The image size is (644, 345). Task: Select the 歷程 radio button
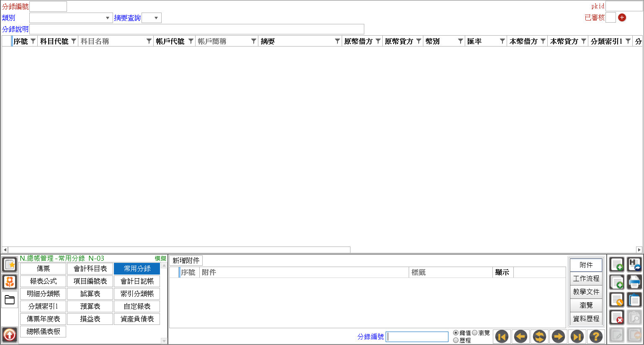[x=456, y=340]
